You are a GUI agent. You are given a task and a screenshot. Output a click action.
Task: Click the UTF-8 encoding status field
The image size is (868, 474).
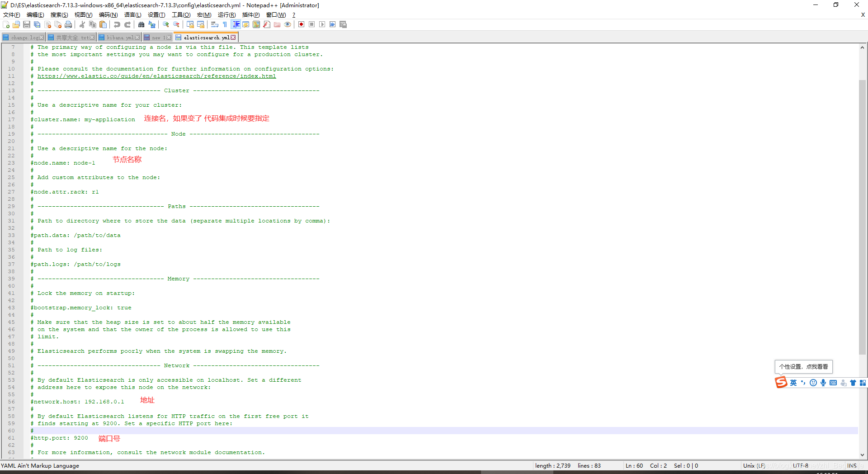click(801, 465)
